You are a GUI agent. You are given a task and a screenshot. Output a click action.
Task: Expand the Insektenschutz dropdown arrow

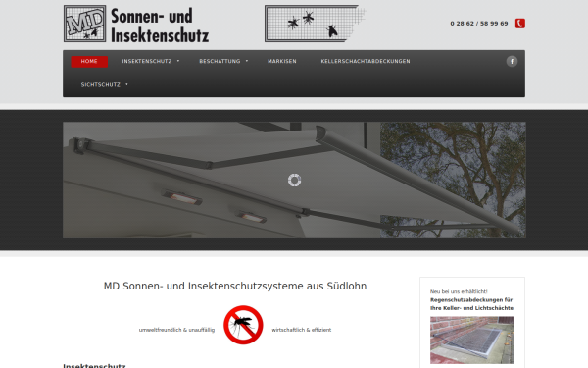pyautogui.click(x=178, y=61)
